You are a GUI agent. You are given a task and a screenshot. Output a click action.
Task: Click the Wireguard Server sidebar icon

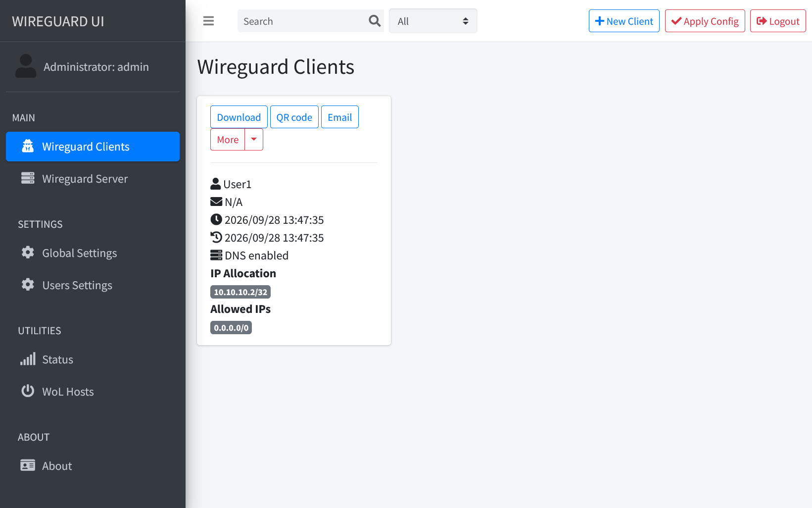[x=28, y=178]
